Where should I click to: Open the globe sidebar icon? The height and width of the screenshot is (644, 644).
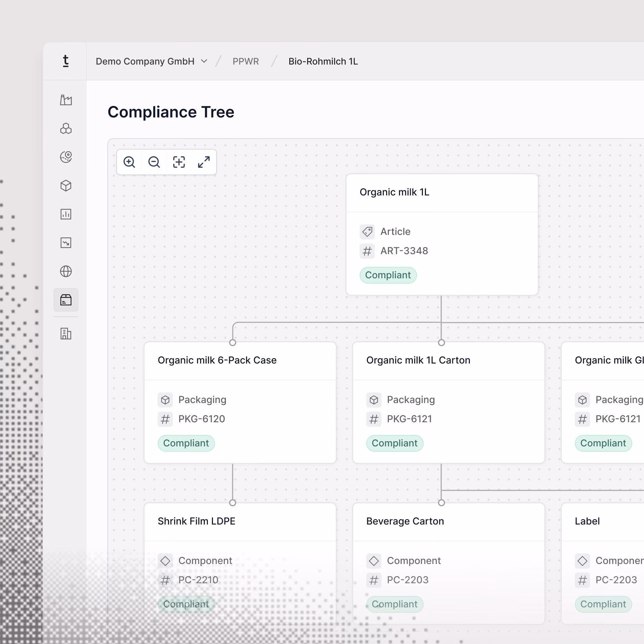(66, 271)
